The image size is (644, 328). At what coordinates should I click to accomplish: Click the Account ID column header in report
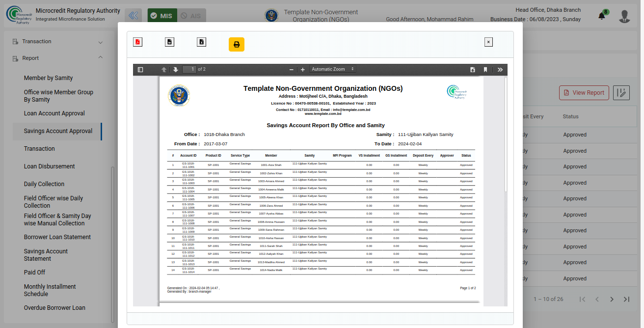(188, 156)
